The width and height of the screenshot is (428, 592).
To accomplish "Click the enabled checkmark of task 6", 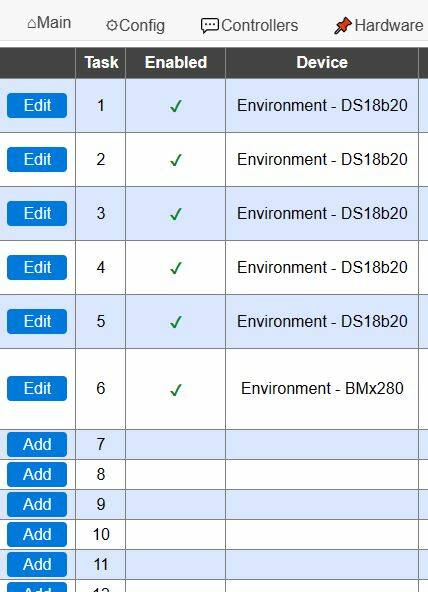I will point(176,390).
